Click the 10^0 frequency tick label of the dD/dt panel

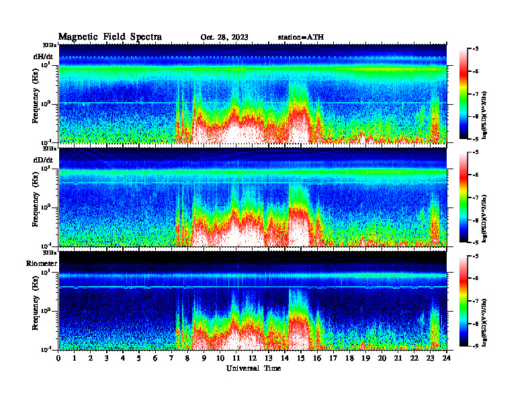point(46,207)
